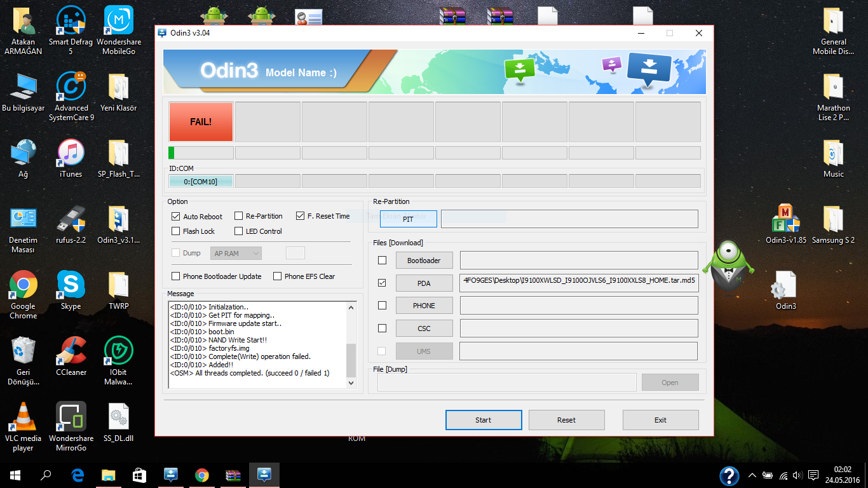Click the PIT file path field
Image resolution: width=868 pixels, height=488 pixels.
(x=569, y=219)
